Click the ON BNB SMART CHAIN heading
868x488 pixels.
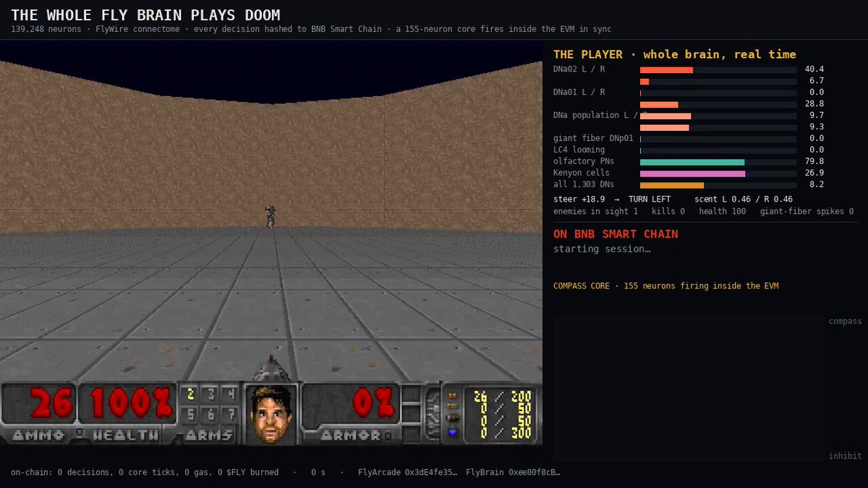pyautogui.click(x=616, y=234)
